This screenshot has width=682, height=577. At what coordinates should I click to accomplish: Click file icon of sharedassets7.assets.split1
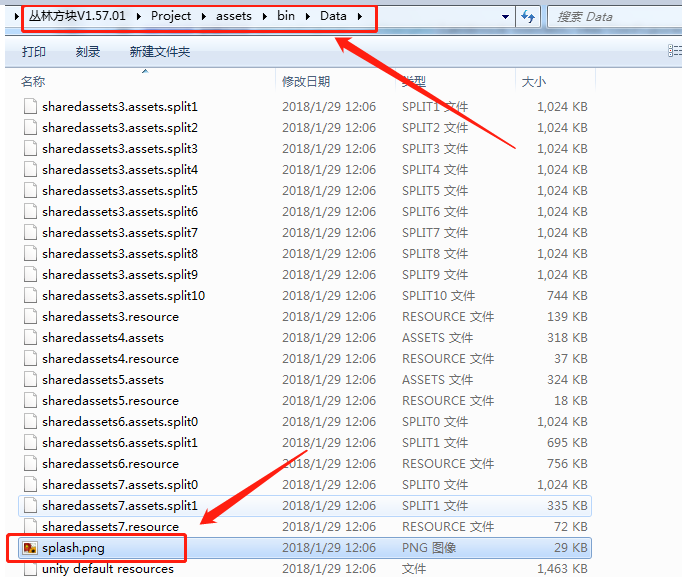click(x=29, y=506)
